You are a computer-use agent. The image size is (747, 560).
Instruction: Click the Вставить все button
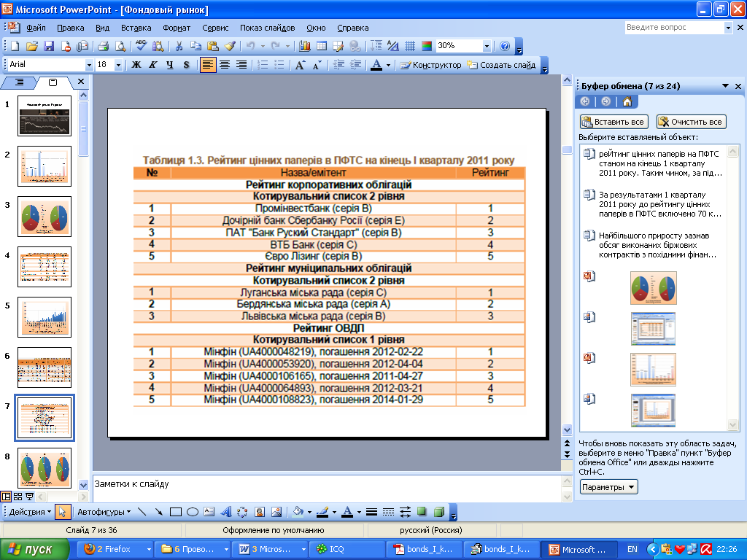coord(613,122)
